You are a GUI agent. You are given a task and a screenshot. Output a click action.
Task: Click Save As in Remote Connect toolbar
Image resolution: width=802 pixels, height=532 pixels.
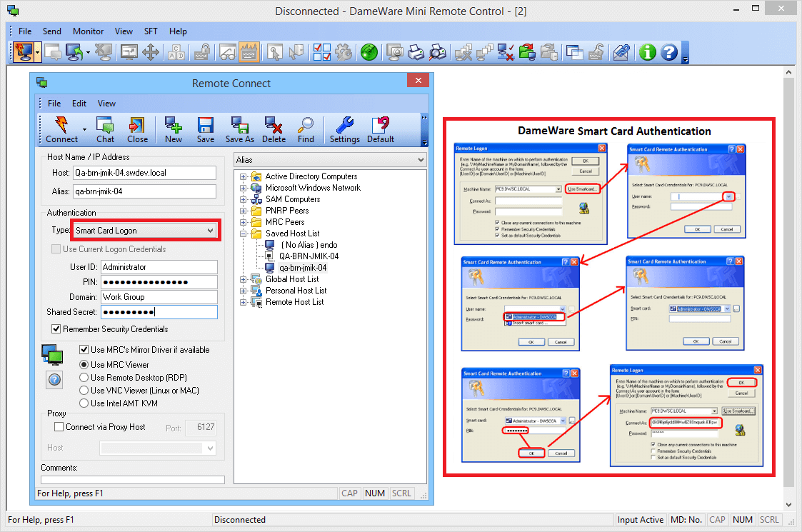coord(239,130)
